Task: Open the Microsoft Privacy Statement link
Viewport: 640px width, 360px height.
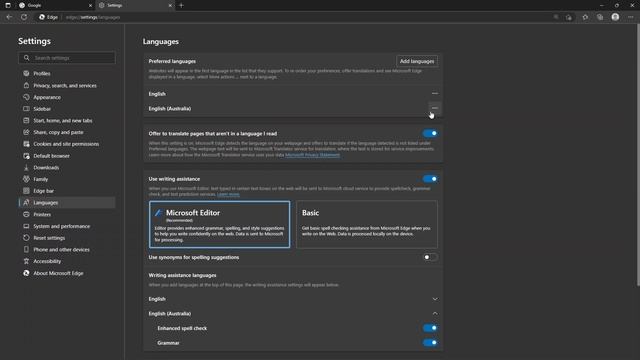Action: 312,155
